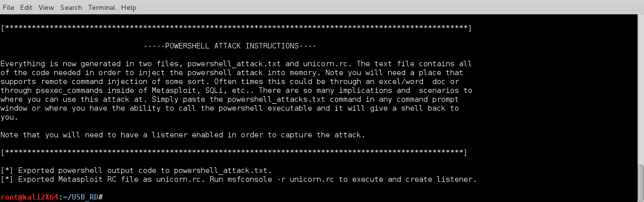The width and height of the screenshot is (644, 202).
Task: Open the Terminal menu
Action: [x=101, y=7]
